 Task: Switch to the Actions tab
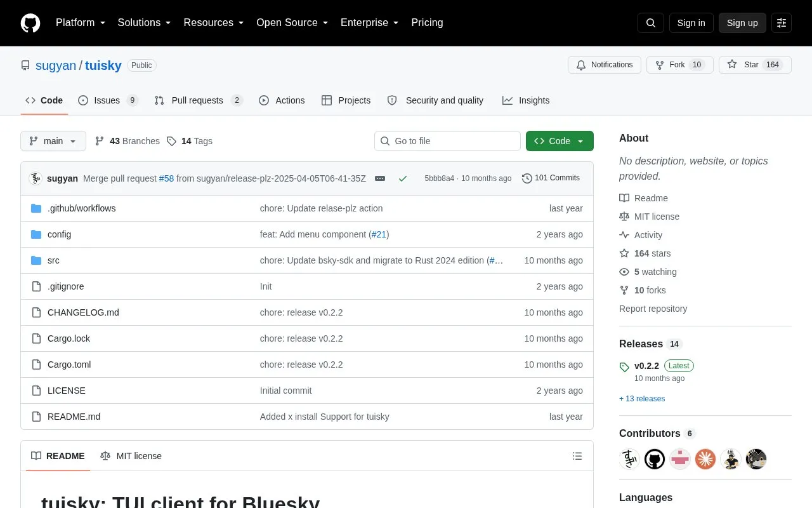pyautogui.click(x=282, y=100)
